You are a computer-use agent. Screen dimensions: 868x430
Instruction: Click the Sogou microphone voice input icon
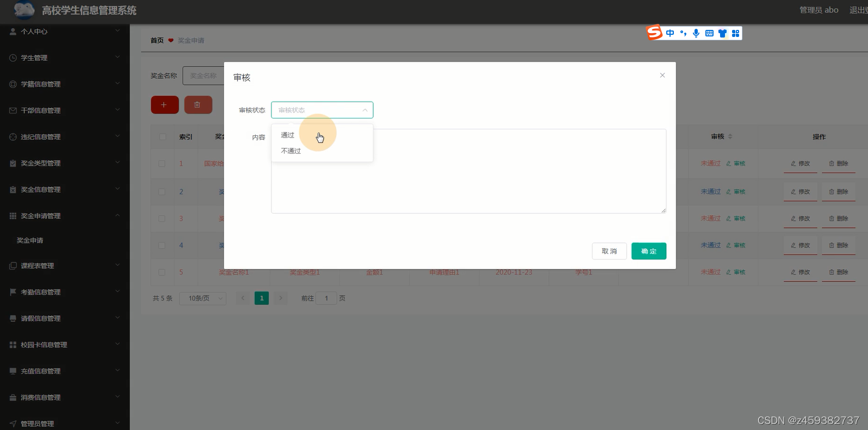696,33
